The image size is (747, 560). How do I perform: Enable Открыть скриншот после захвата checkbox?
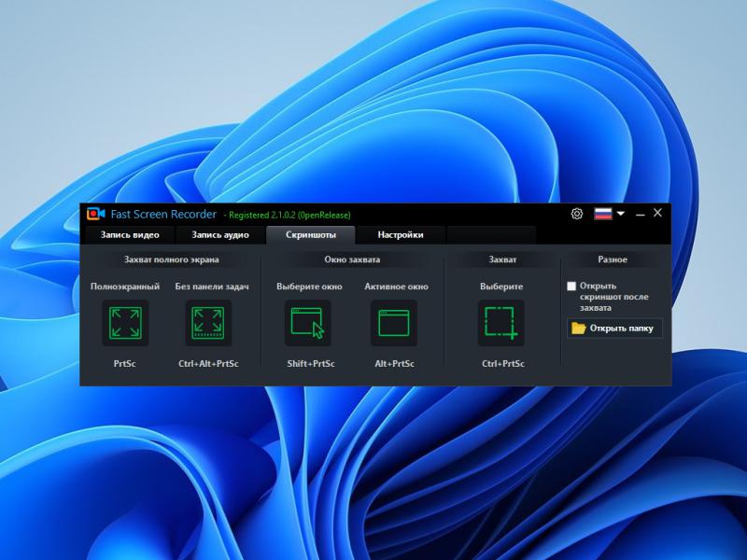pyautogui.click(x=571, y=287)
